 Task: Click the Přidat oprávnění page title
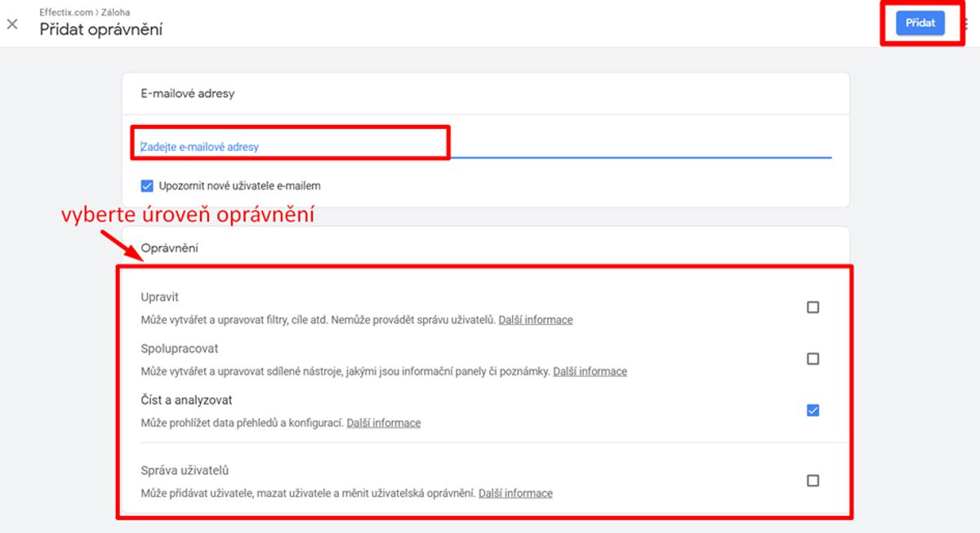[101, 29]
